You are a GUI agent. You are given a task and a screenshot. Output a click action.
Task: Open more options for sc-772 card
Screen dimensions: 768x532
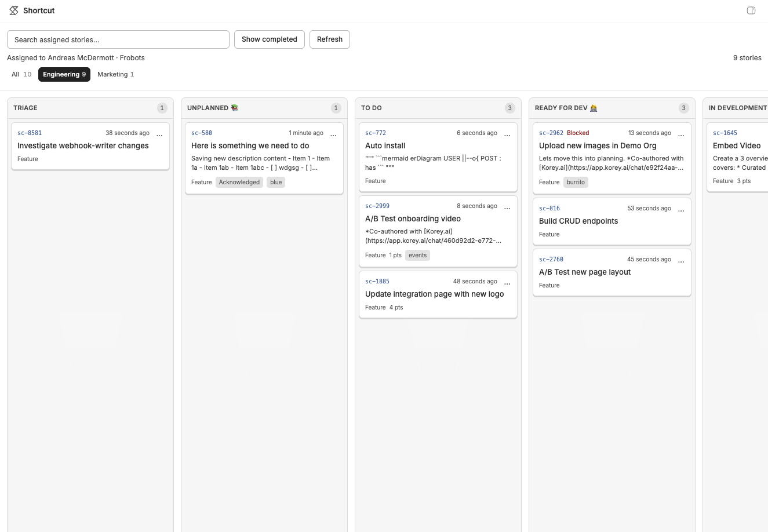coord(507,134)
